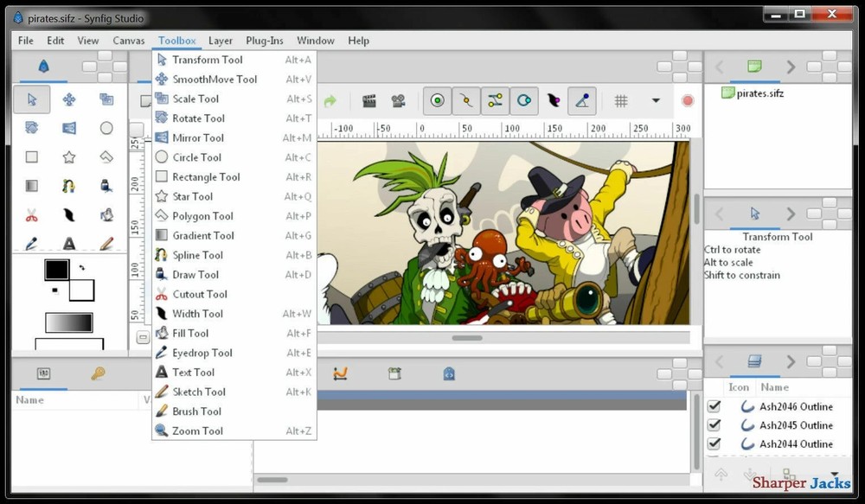The image size is (865, 504).
Task: Reset colors to black and white
Action: click(x=54, y=290)
